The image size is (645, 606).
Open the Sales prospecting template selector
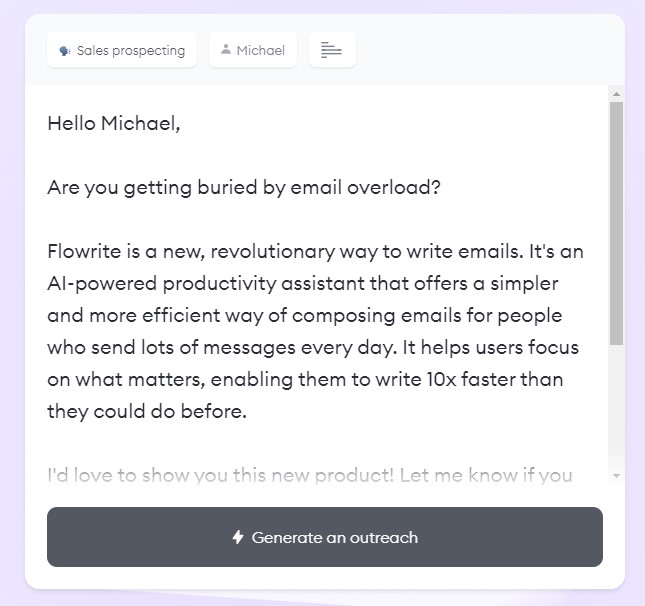[x=122, y=50]
